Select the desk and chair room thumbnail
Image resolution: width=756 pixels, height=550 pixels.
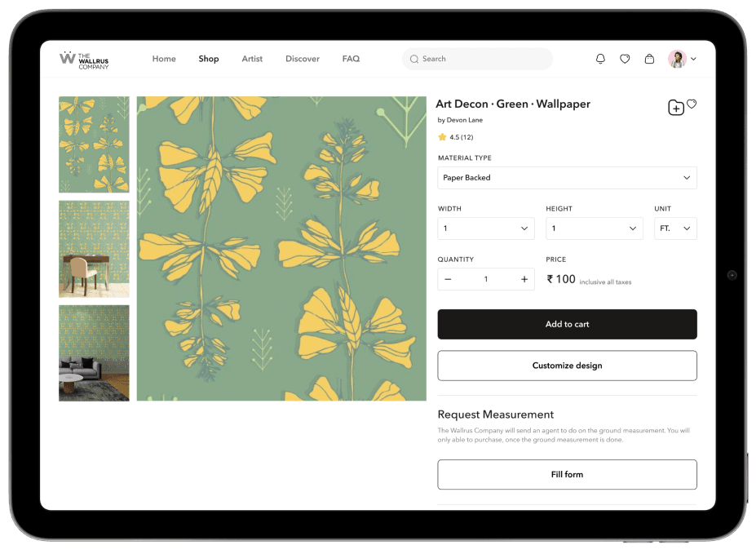tap(94, 249)
